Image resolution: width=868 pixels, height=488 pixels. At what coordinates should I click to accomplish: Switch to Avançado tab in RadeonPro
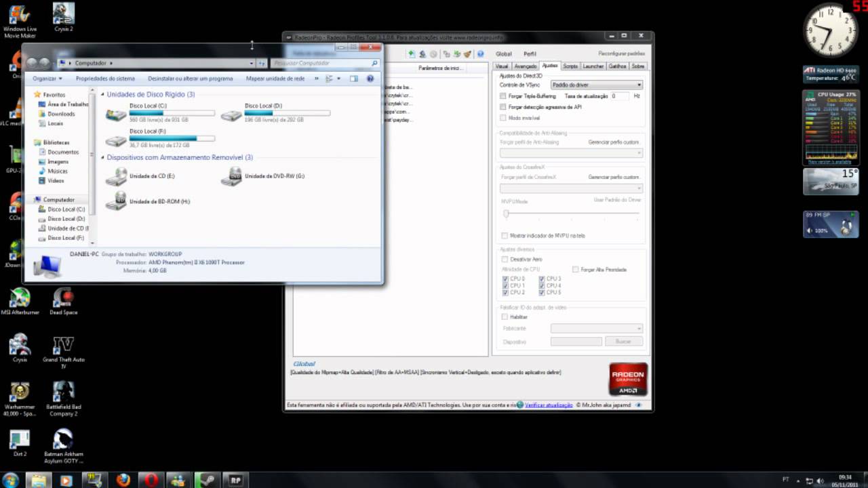526,66
